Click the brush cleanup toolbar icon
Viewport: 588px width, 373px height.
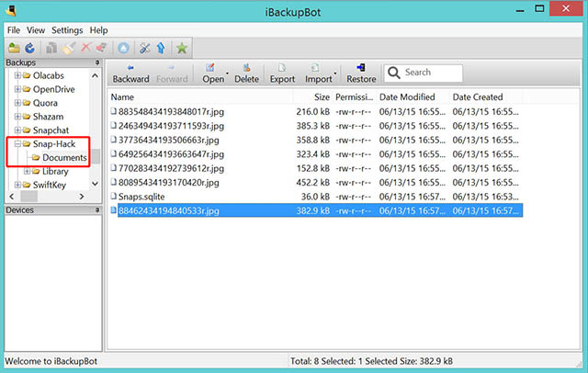click(69, 48)
